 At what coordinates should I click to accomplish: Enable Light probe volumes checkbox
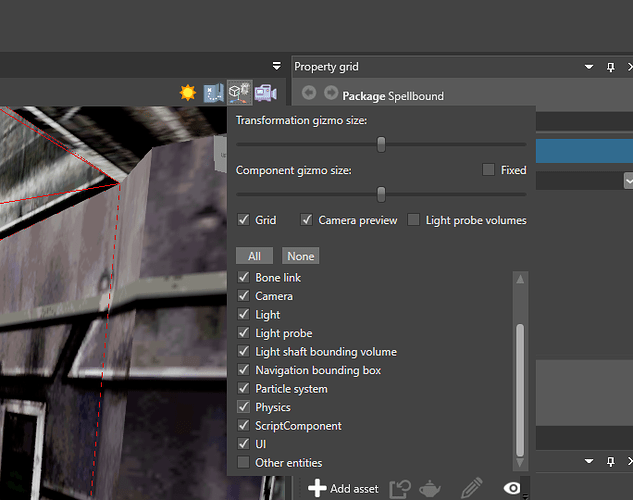click(x=413, y=220)
